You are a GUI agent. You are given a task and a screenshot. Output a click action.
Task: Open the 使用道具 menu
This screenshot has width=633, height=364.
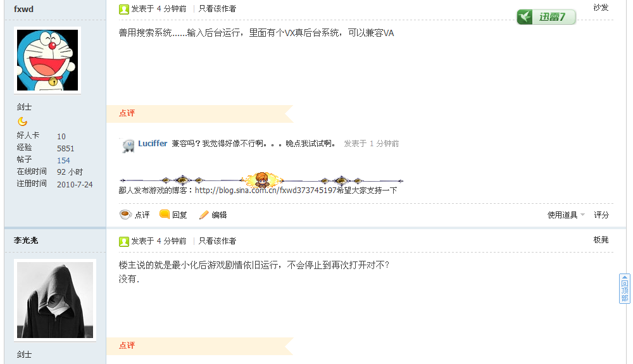coord(562,215)
